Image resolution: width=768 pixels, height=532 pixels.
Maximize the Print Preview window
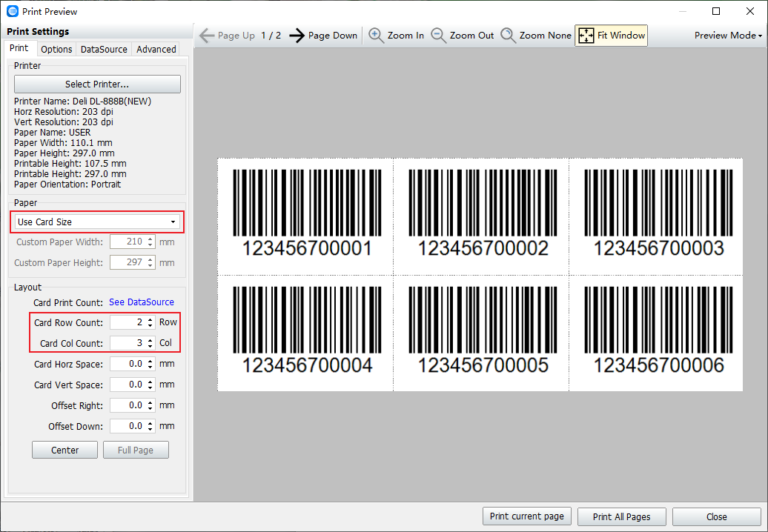(716, 11)
